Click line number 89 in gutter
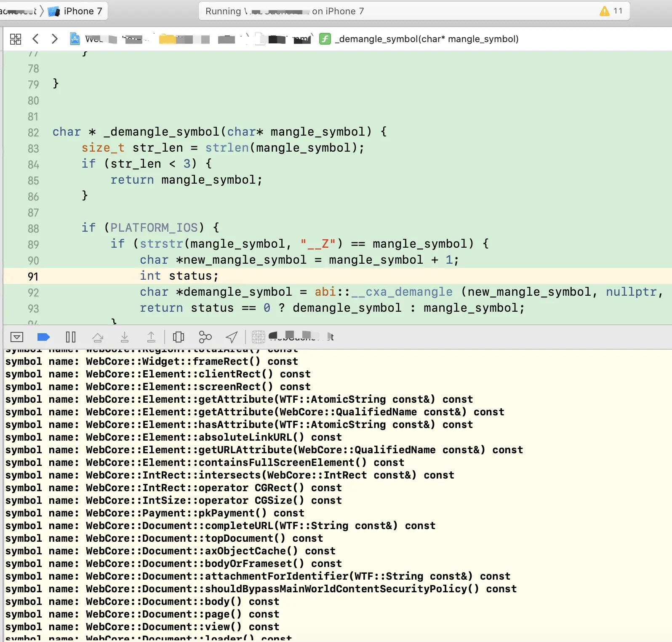Viewport: 672px width, 642px height. 33,245
